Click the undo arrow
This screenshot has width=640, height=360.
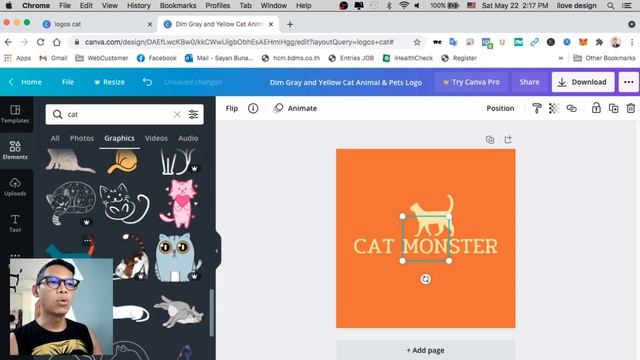[147, 82]
